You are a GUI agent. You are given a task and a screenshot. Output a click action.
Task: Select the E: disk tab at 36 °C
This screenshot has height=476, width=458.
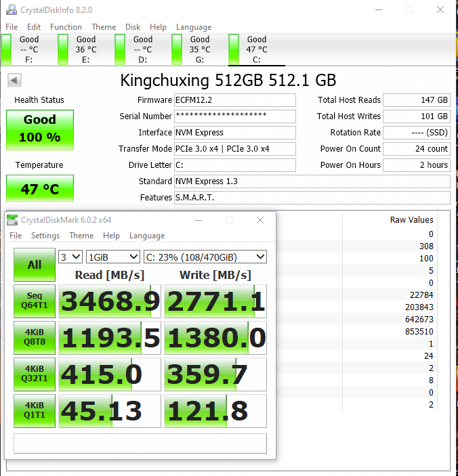(85, 49)
